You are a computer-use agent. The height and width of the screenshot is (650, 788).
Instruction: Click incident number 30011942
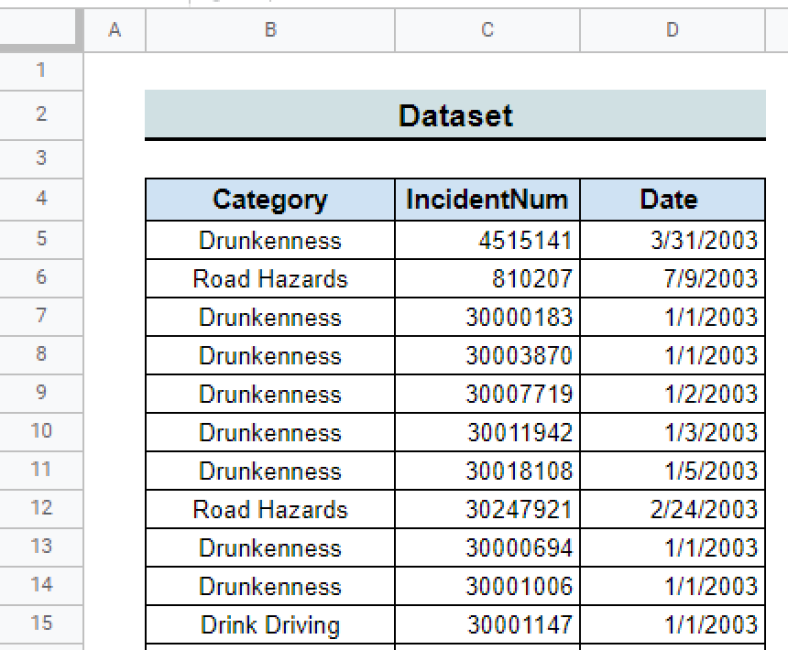[x=487, y=432]
